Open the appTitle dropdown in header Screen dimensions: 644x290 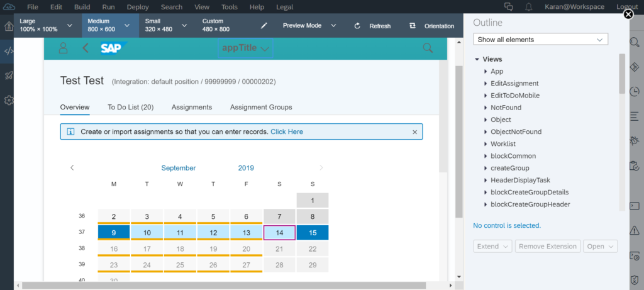click(246, 48)
